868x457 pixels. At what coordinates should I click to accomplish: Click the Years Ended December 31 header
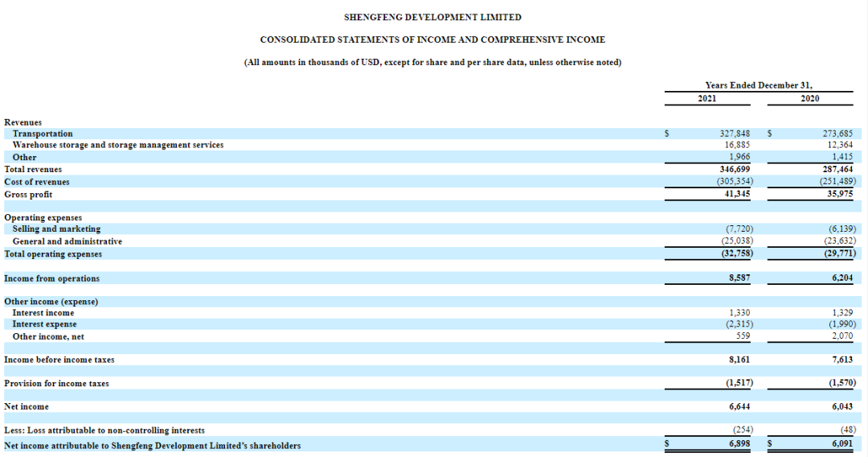(759, 85)
